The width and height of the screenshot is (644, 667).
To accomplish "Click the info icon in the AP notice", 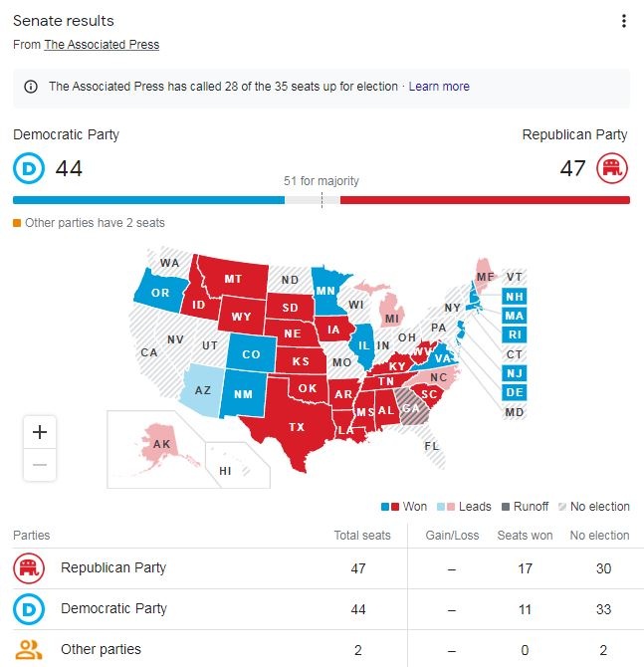I will click(x=31, y=87).
